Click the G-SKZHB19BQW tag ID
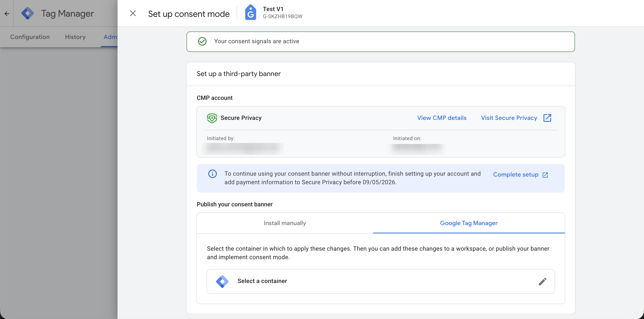This screenshot has height=319, width=644. point(283,16)
